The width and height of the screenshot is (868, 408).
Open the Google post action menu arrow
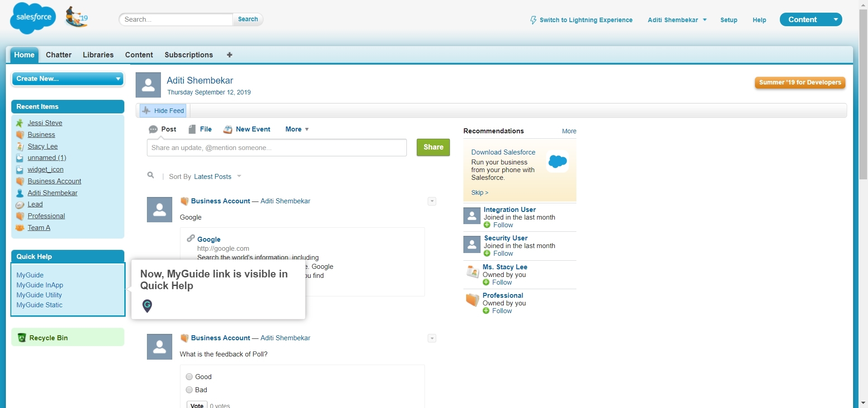(x=432, y=201)
